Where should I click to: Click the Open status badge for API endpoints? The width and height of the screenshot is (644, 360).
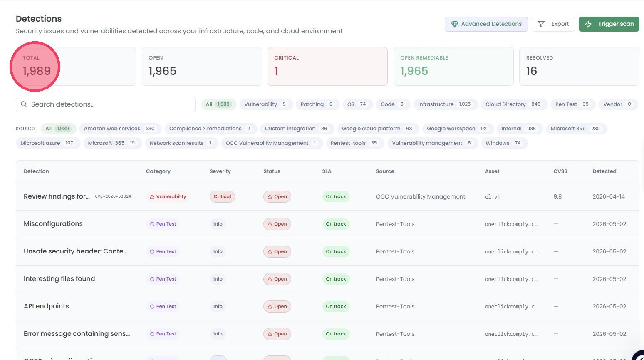click(x=277, y=306)
